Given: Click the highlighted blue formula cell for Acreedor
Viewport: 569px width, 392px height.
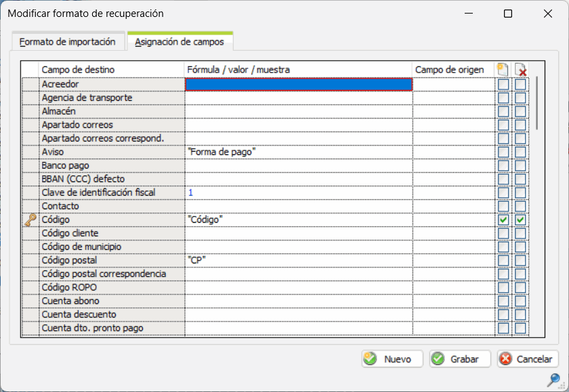Looking at the screenshot, I should 299,85.
